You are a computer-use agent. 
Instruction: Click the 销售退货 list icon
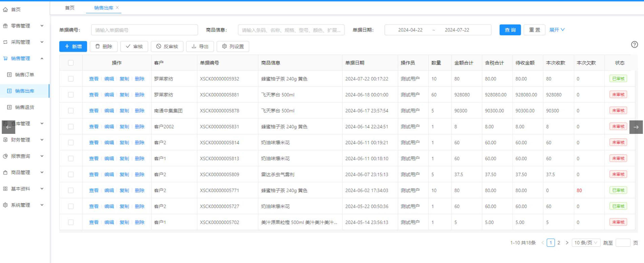click(9, 107)
